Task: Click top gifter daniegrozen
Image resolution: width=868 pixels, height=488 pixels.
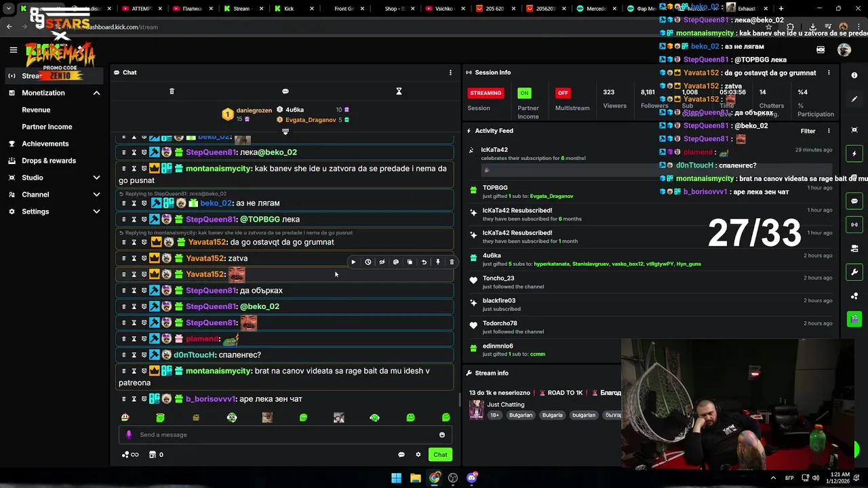Action: pos(254,110)
